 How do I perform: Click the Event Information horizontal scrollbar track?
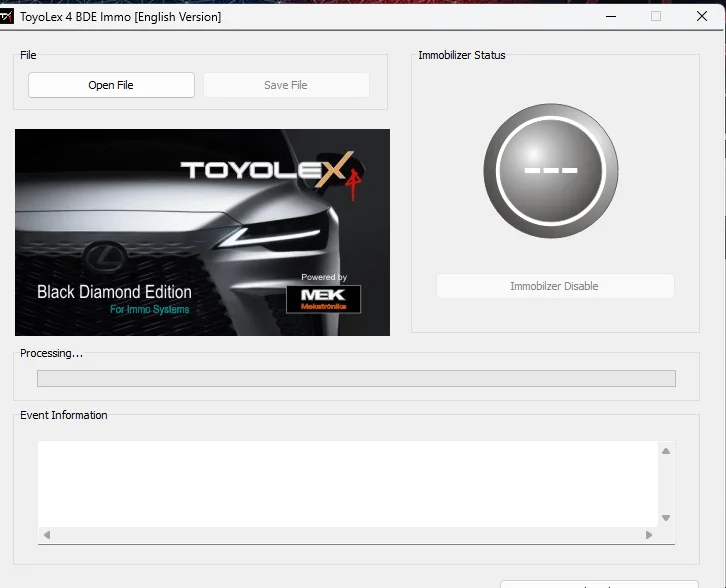(x=346, y=535)
